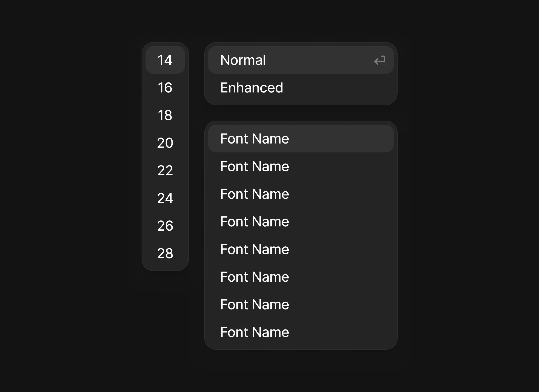The height and width of the screenshot is (392, 539).
Task: Pick font size 18
Action: 165,115
